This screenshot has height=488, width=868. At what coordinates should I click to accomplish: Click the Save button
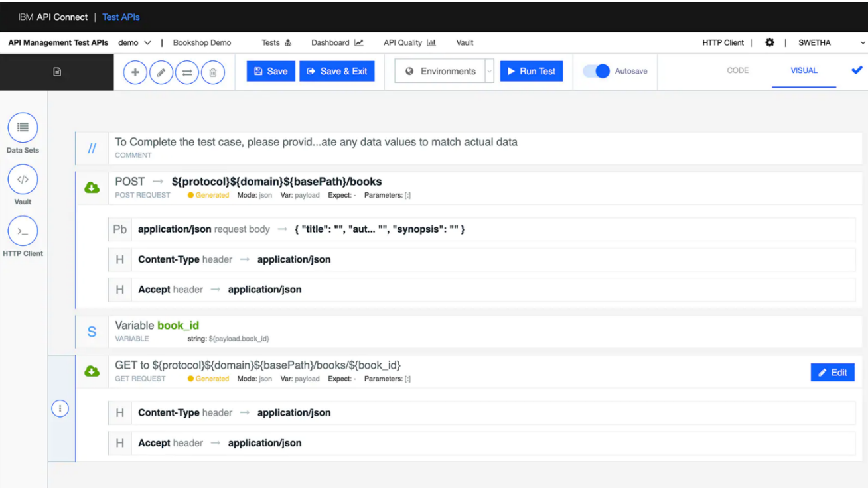pos(271,71)
